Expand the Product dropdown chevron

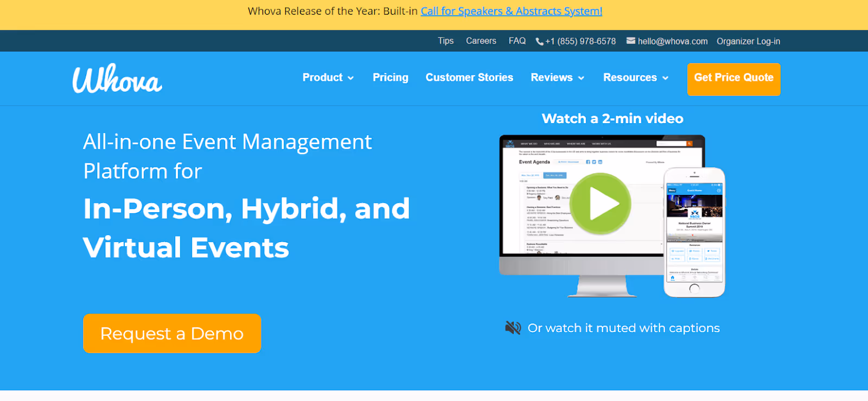point(350,78)
